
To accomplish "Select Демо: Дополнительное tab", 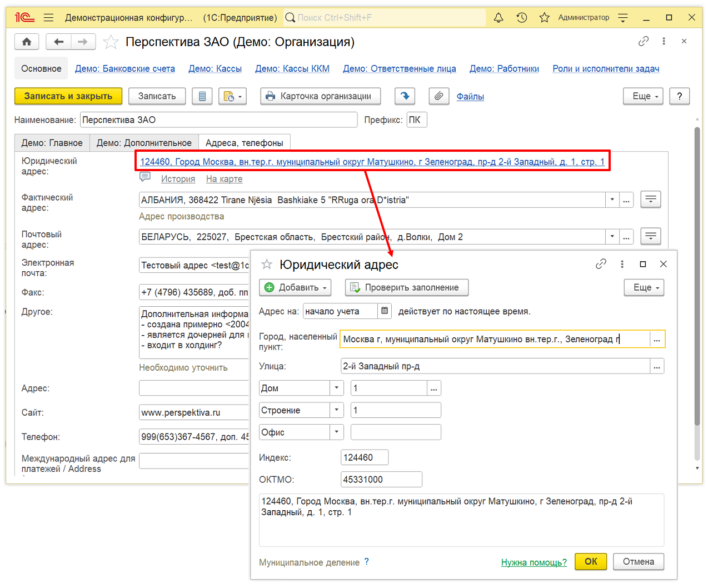I will 144,143.
